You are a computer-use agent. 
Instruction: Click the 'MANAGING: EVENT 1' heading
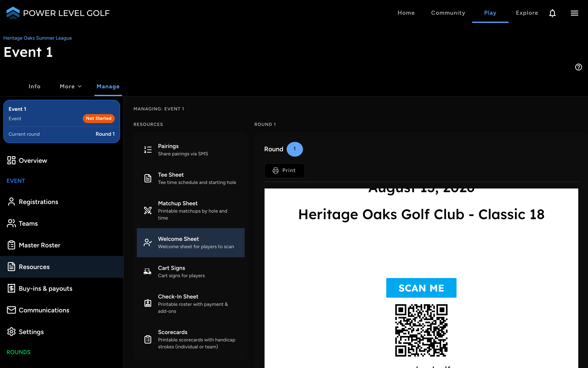tap(159, 109)
